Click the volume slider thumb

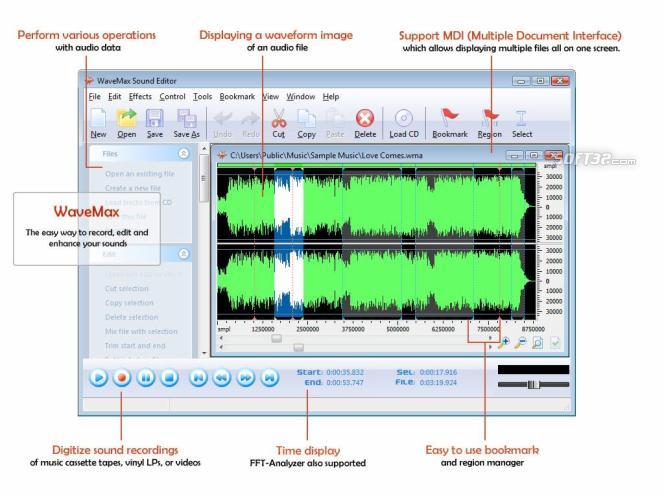[533, 385]
